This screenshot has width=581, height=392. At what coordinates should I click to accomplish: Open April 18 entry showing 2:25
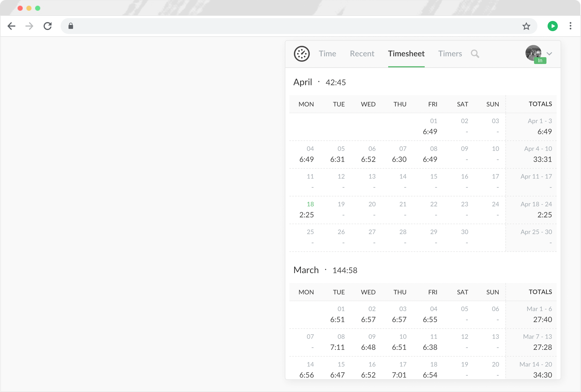tap(307, 215)
